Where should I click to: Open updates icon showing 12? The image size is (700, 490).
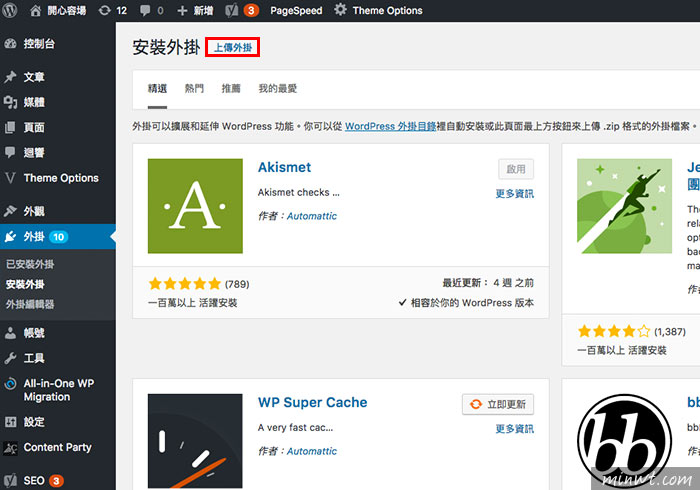tap(104, 10)
